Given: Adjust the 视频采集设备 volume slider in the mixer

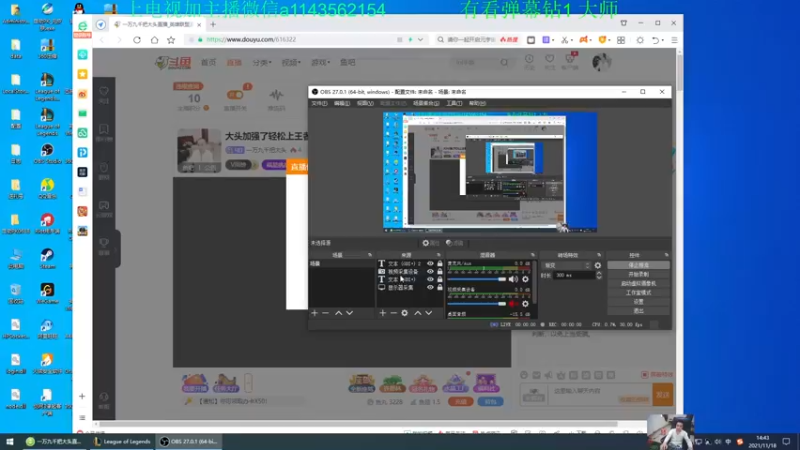Looking at the screenshot, I should (477, 304).
